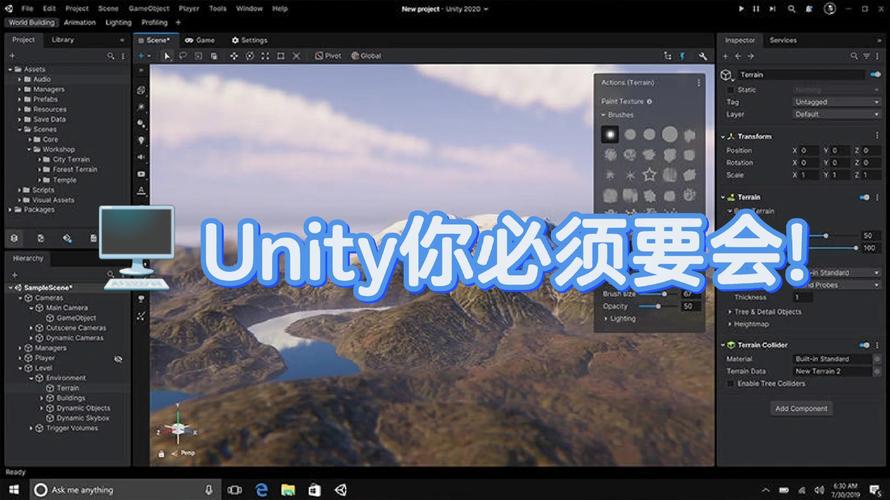Screen dimensions: 890x500
Task: Select the star-shaped brush
Action: [649, 175]
